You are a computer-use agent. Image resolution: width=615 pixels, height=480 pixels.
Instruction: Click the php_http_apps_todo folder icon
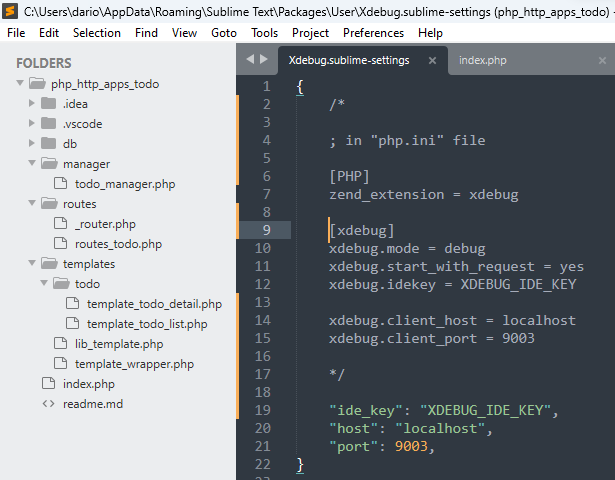pyautogui.click(x=37, y=83)
